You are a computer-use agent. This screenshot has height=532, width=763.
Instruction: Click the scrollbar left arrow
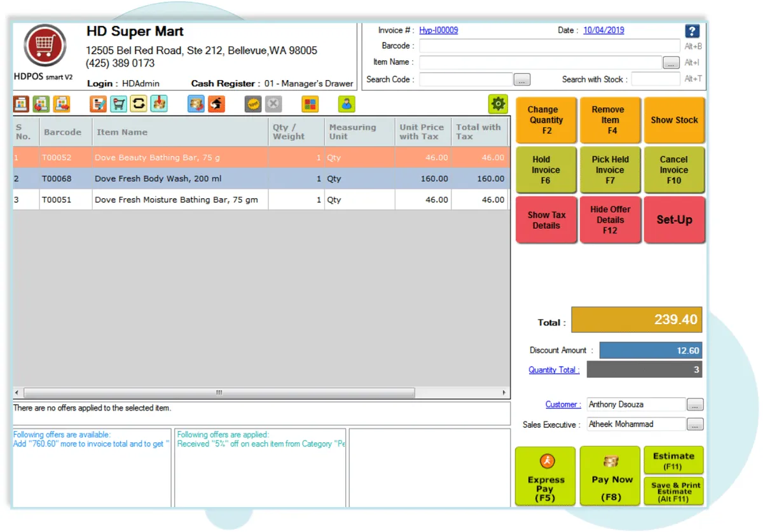click(x=18, y=393)
